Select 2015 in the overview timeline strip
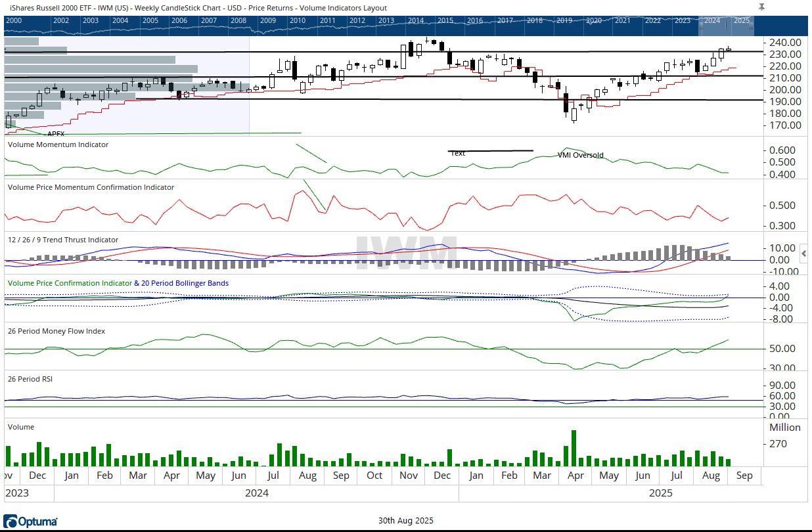 pyautogui.click(x=445, y=20)
